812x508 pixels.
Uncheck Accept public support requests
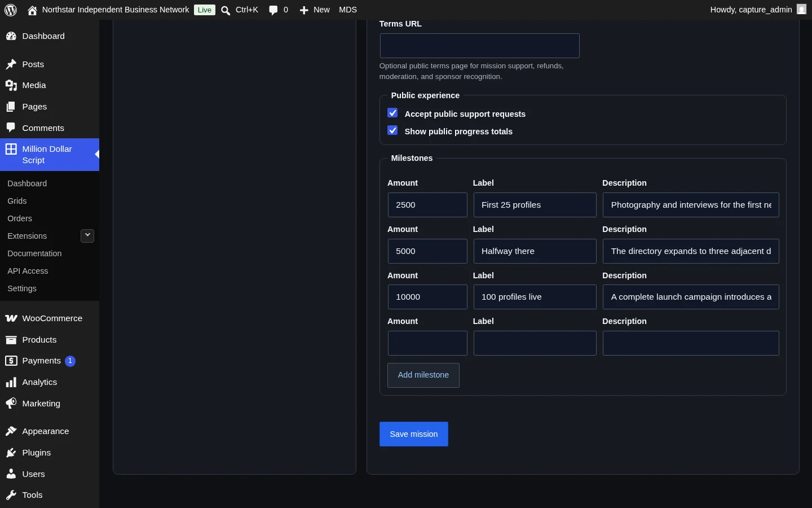tap(393, 113)
